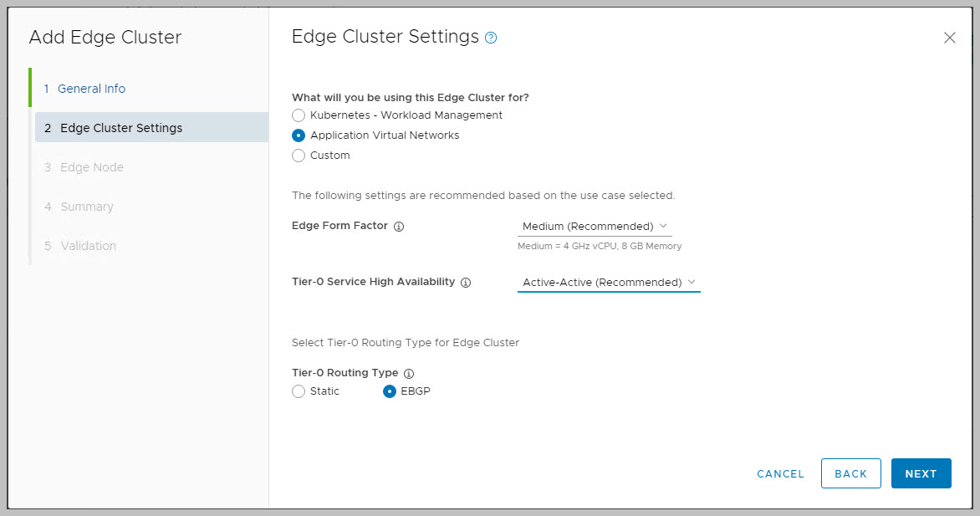Open the Summary wizard step
The width and height of the screenshot is (980, 516).
coord(86,207)
